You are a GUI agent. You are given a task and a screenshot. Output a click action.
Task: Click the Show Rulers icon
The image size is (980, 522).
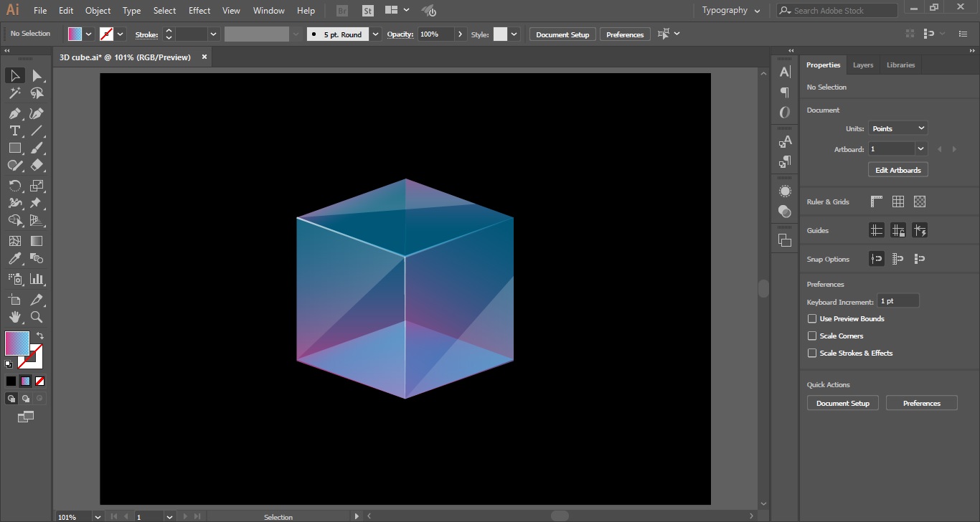(876, 202)
